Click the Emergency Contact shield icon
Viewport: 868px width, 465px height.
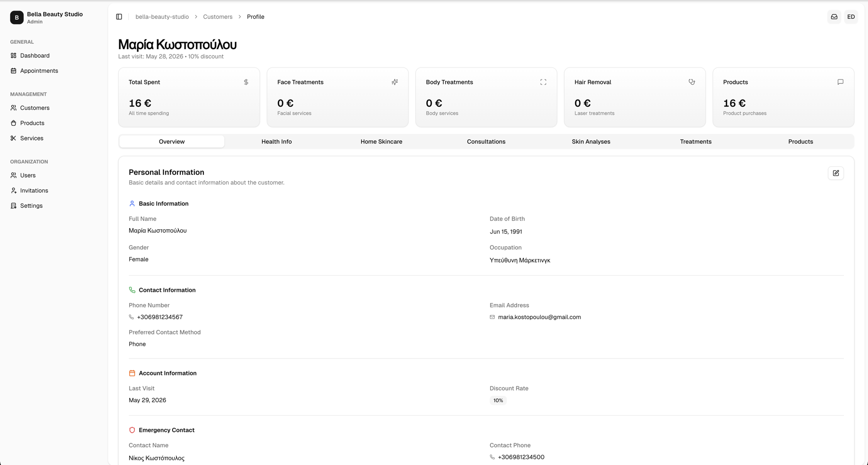tap(132, 430)
